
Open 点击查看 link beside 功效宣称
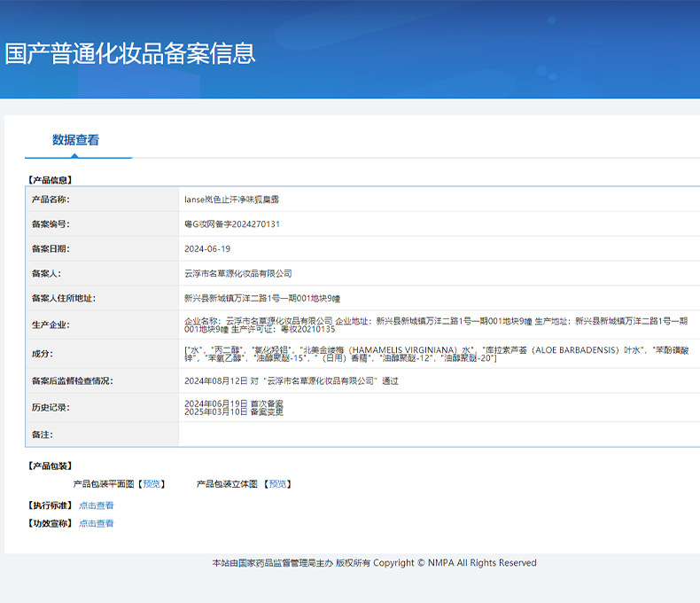point(97,523)
